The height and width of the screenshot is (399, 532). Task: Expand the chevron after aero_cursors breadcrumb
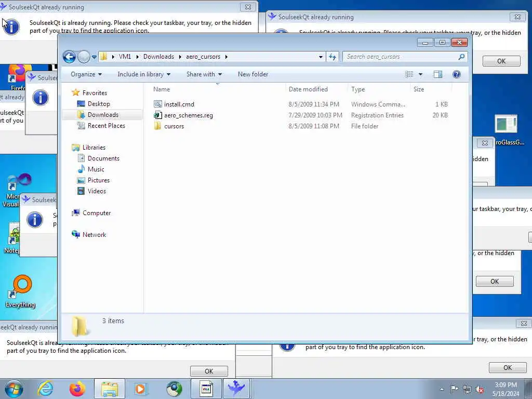(x=227, y=57)
